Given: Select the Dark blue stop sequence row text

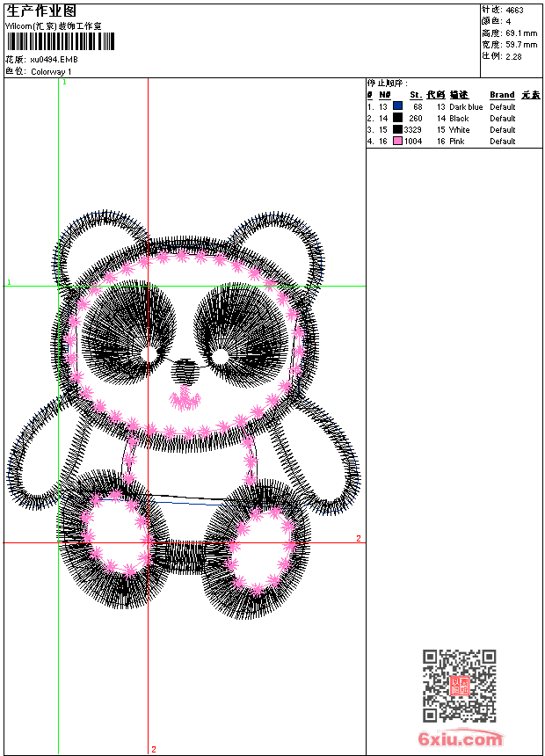Looking at the screenshot, I should coord(466,106).
